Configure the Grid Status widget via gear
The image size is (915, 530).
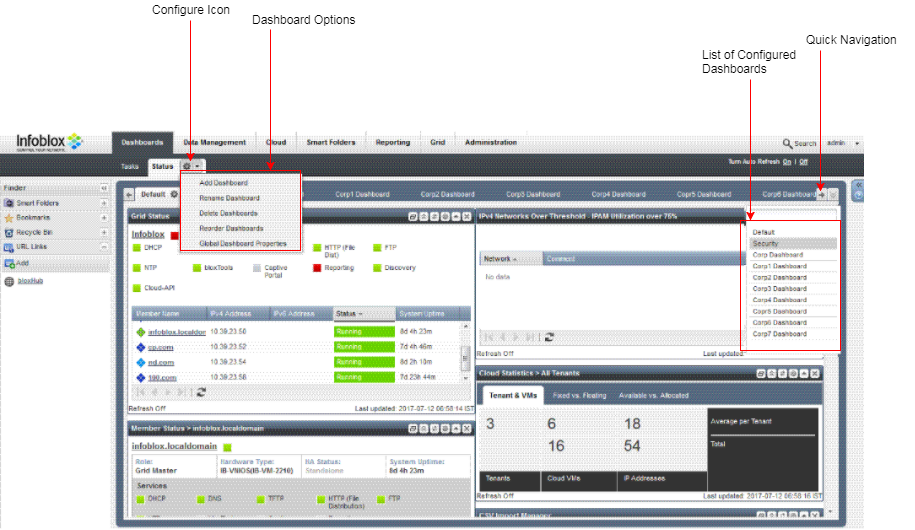445,217
